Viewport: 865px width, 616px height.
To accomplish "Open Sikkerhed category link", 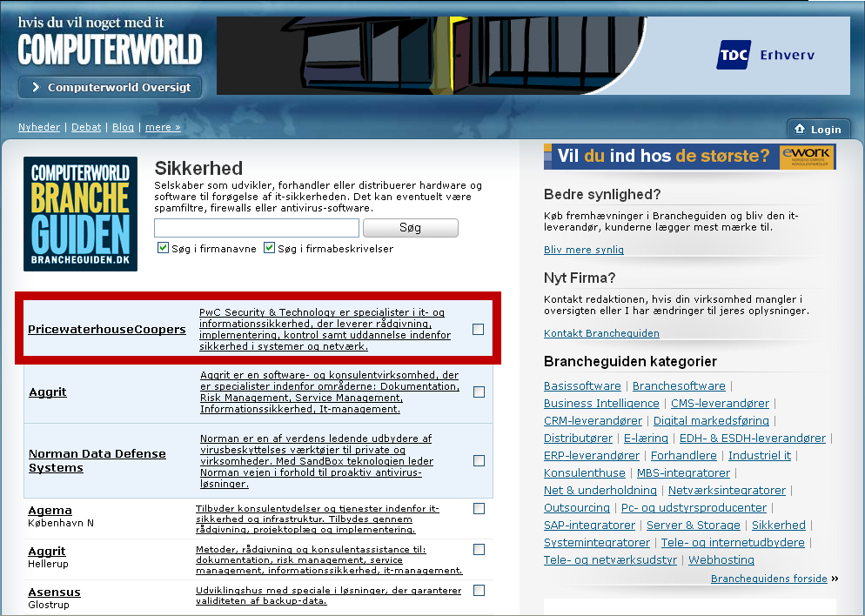I will point(779,525).
